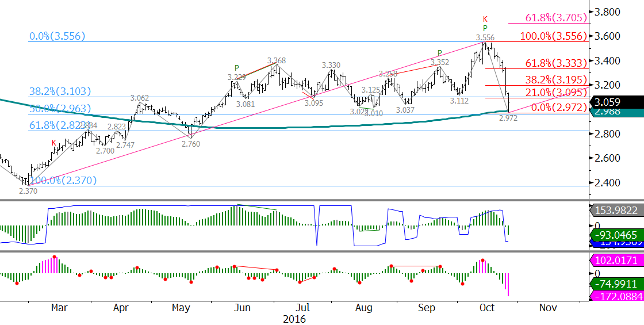Click the green -93.0465 indicator value tag
Screen dimensions: 644x325
click(617, 235)
